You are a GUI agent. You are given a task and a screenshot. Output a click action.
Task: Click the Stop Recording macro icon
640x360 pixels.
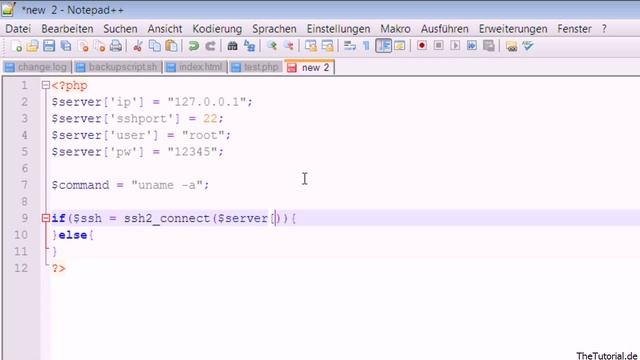[438, 46]
